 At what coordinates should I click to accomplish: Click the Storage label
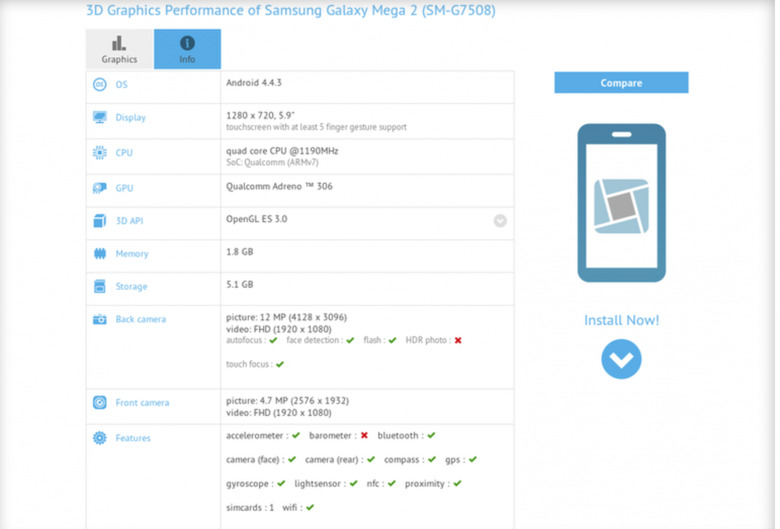pyautogui.click(x=131, y=287)
